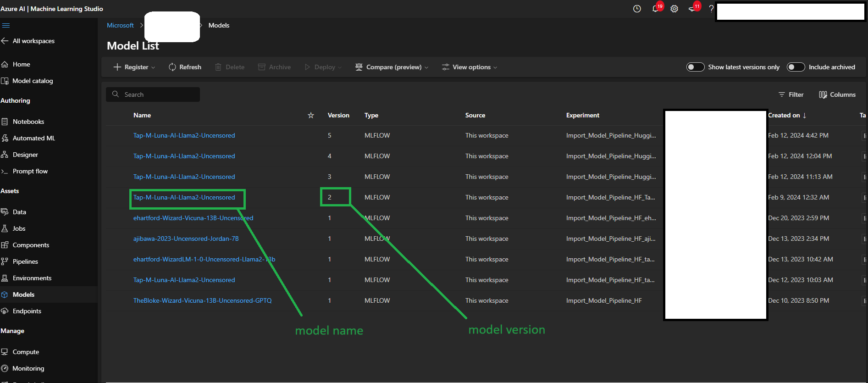Image resolution: width=868 pixels, height=383 pixels.
Task: Click the Designer icon in sidebar
Action: coord(5,155)
